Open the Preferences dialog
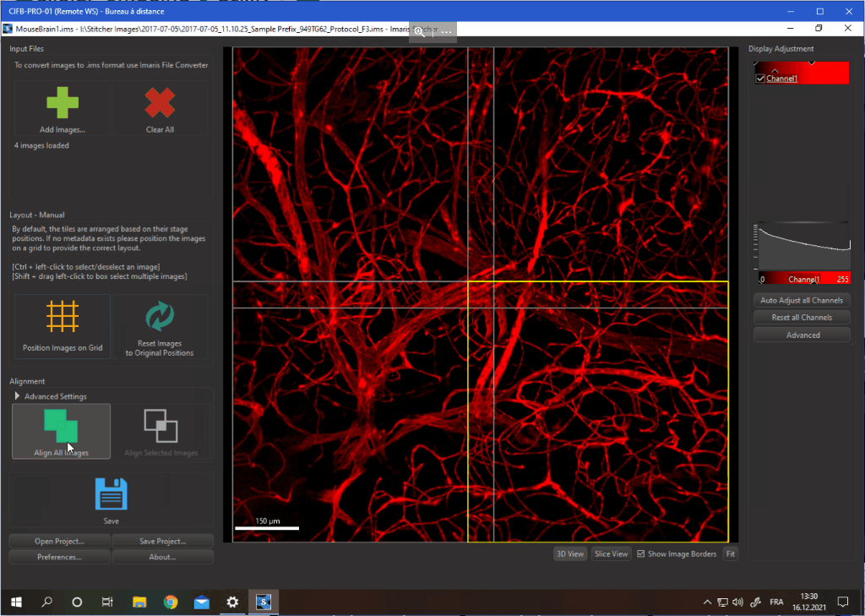865x616 pixels. pos(60,557)
